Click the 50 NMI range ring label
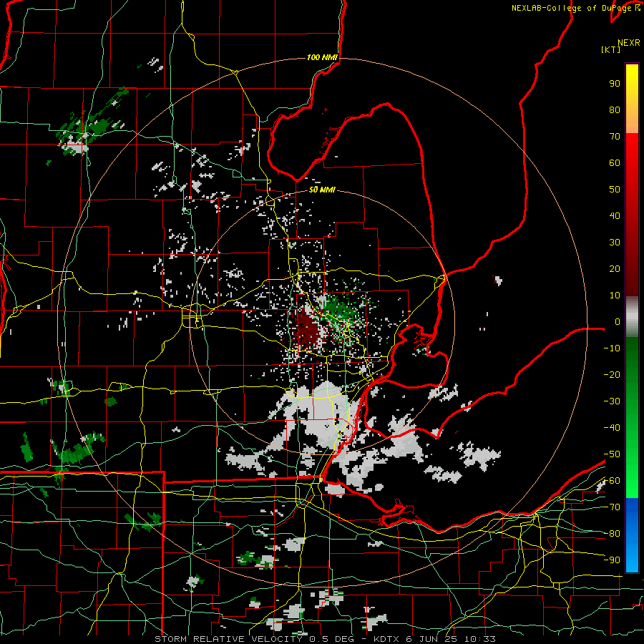644x644 pixels. point(322,190)
